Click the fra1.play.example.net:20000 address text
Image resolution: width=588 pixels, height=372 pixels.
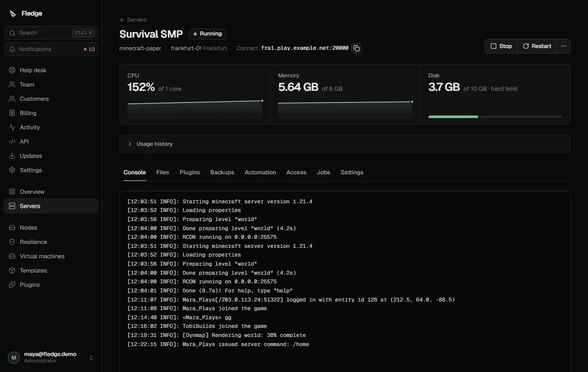tap(305, 48)
